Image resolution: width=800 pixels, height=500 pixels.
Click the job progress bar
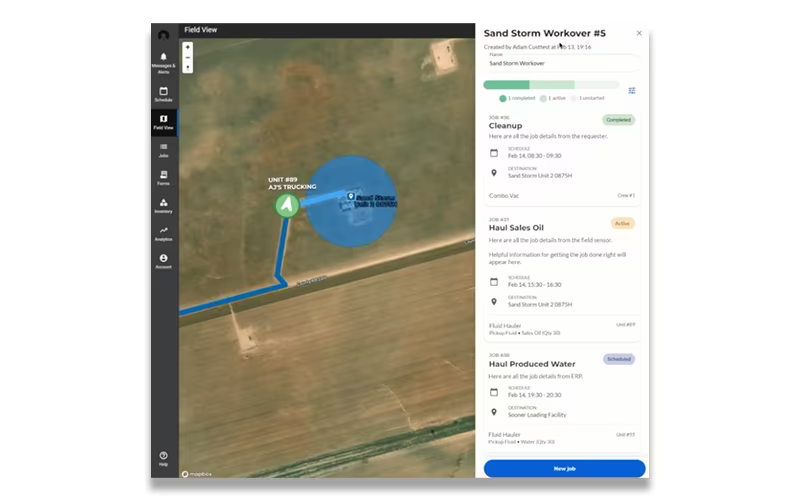pyautogui.click(x=551, y=85)
